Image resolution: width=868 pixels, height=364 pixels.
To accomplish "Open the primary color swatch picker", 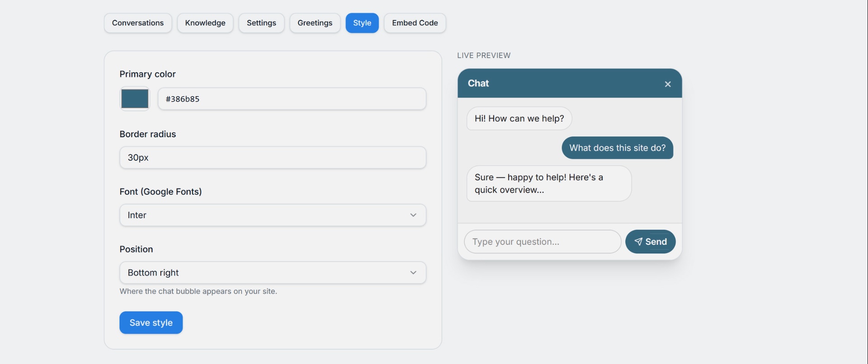I will point(135,98).
